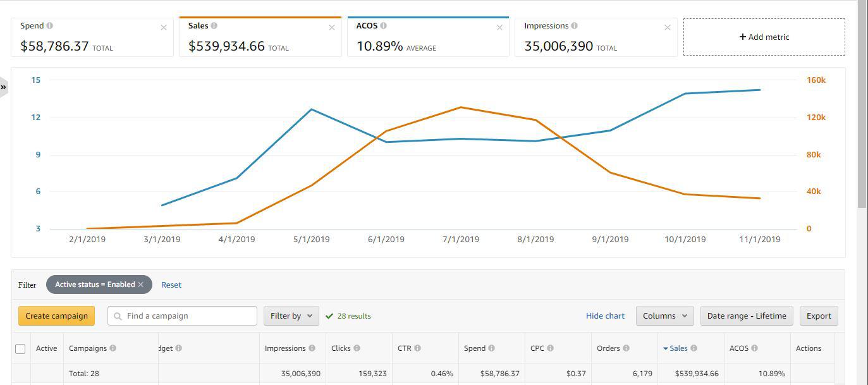The image size is (868, 385).
Task: Remove the Spend metric card
Action: [164, 27]
